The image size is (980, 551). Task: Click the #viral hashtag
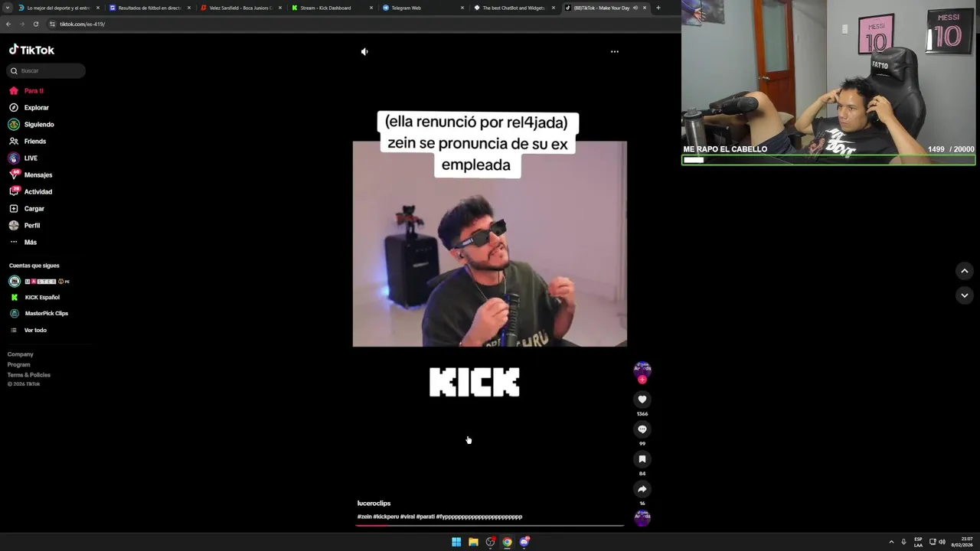(x=407, y=517)
